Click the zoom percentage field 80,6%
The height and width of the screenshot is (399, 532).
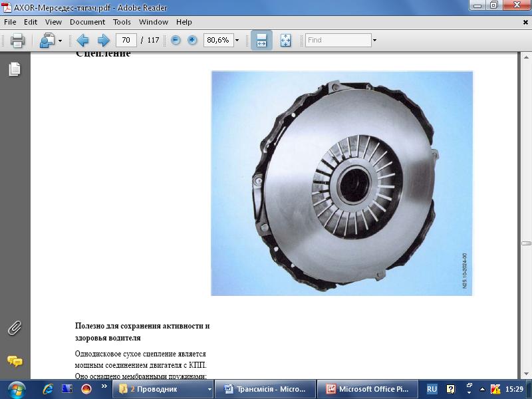218,40
